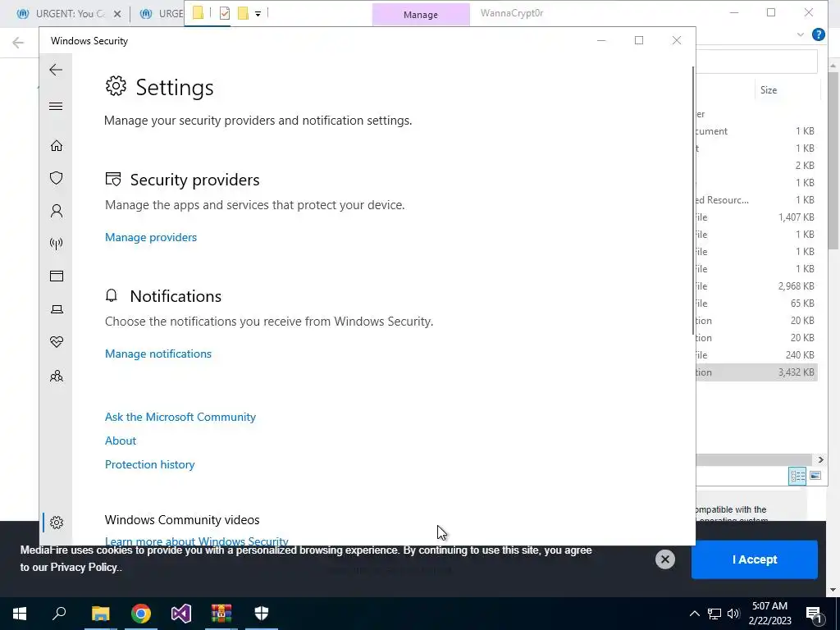Viewport: 840px width, 630px height.
Task: Open Firewall & network protection icon
Action: click(x=57, y=244)
